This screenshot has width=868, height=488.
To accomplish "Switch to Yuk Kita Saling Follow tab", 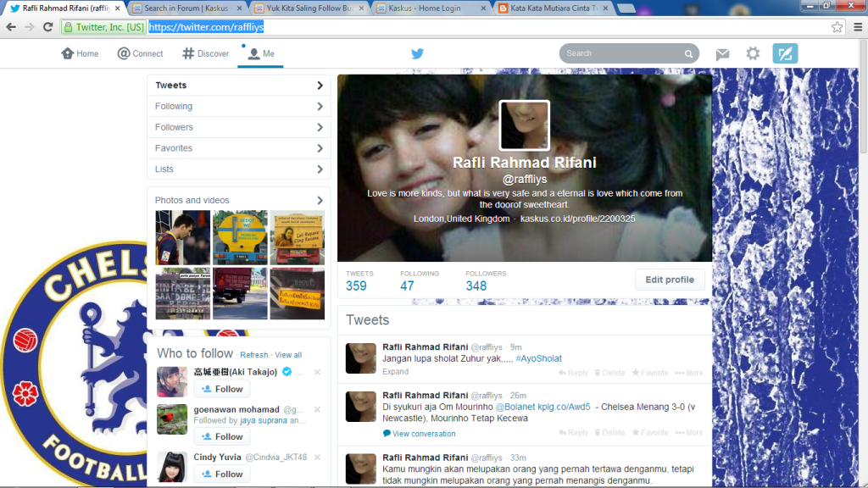I will (309, 8).
